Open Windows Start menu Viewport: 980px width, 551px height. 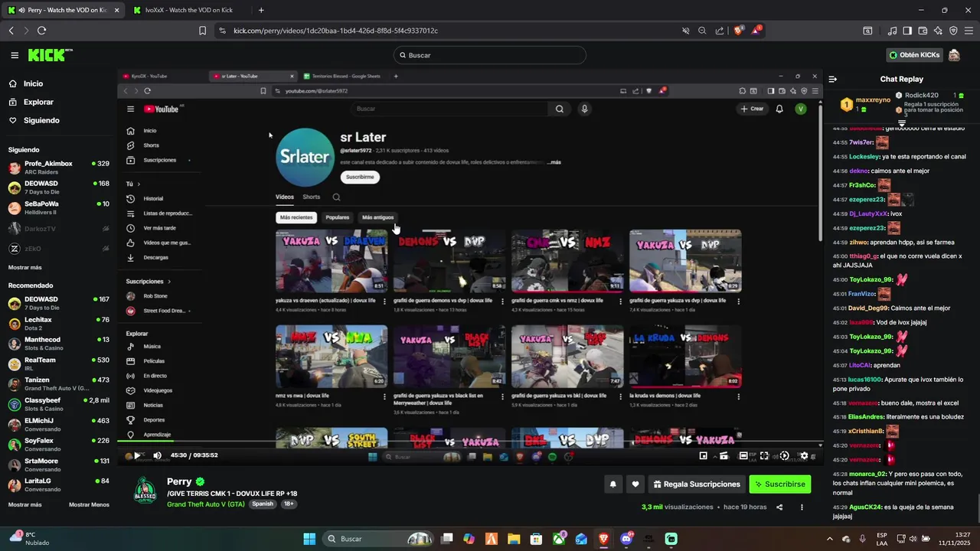(309, 539)
